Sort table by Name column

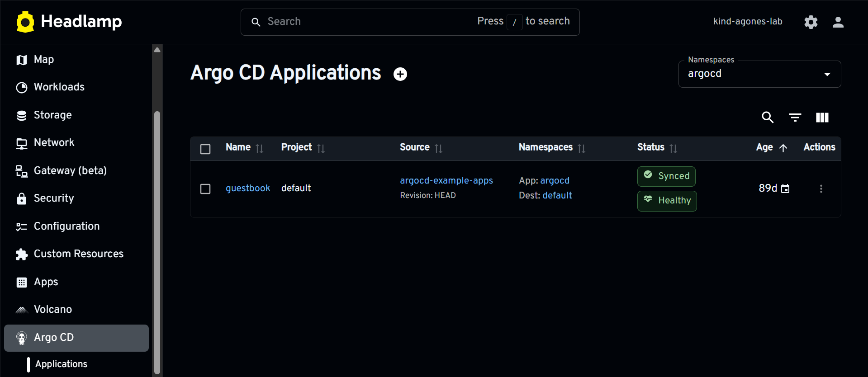tap(259, 148)
